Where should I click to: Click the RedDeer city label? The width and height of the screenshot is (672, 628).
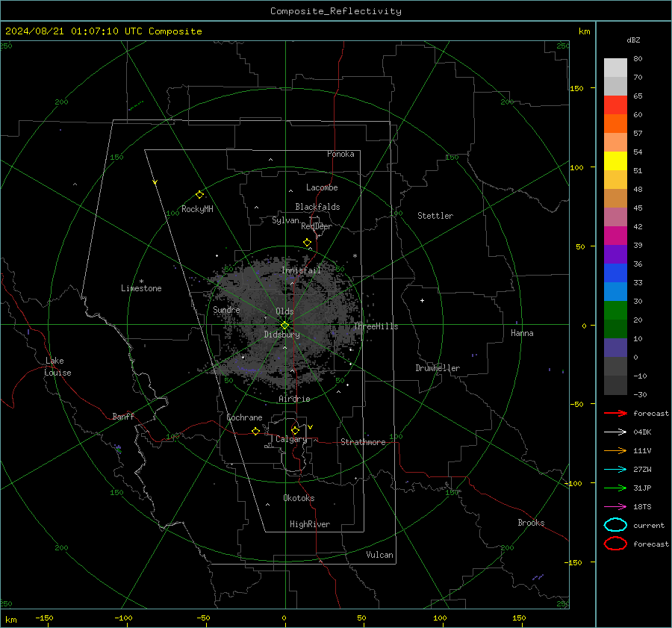click(317, 226)
